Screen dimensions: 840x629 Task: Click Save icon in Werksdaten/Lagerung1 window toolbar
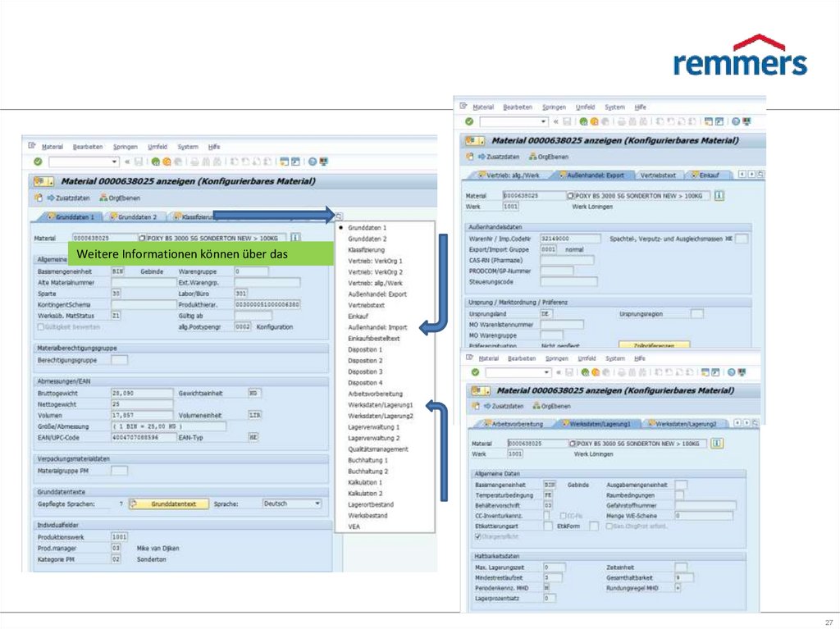pyautogui.click(x=569, y=371)
